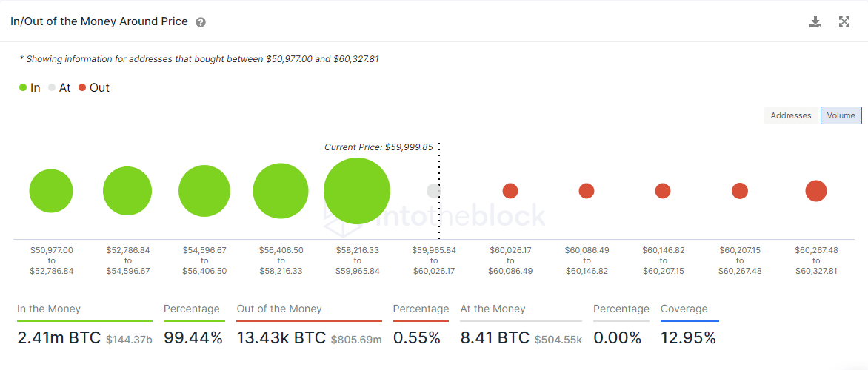Click the red bubble for $60,026.17 range
The image size is (868, 370).
click(x=510, y=191)
